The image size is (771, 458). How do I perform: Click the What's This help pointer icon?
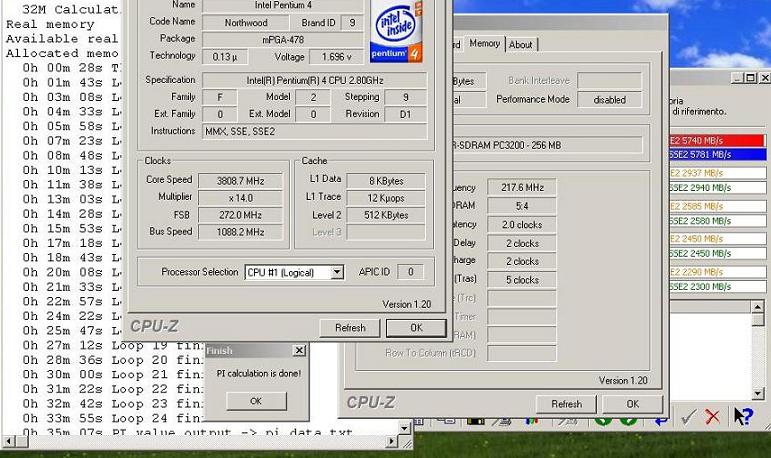(742, 416)
